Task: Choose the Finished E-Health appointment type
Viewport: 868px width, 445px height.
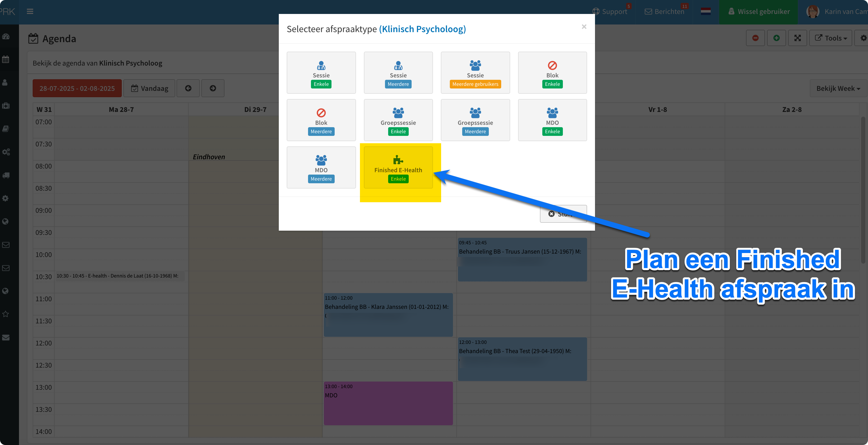Action: pyautogui.click(x=398, y=167)
